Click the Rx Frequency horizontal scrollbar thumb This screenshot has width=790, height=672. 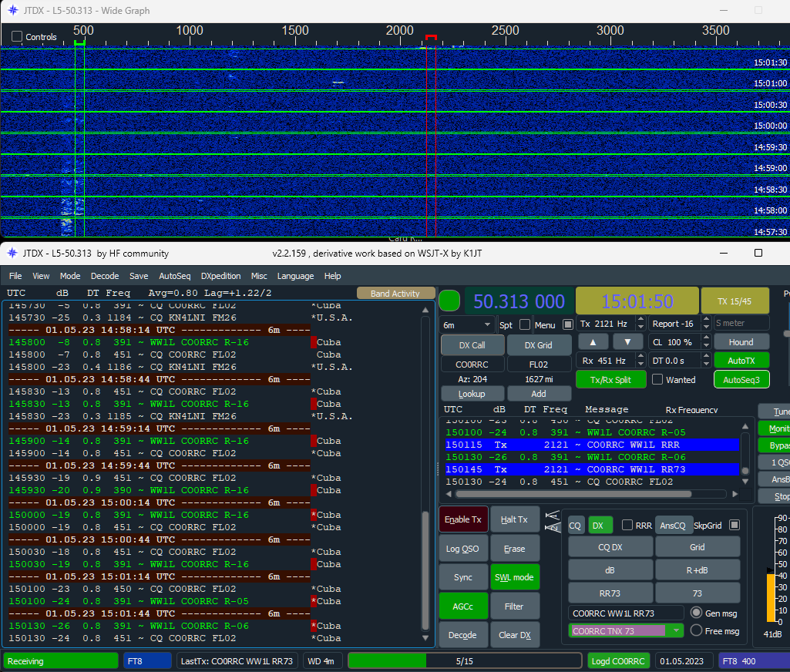click(573, 494)
